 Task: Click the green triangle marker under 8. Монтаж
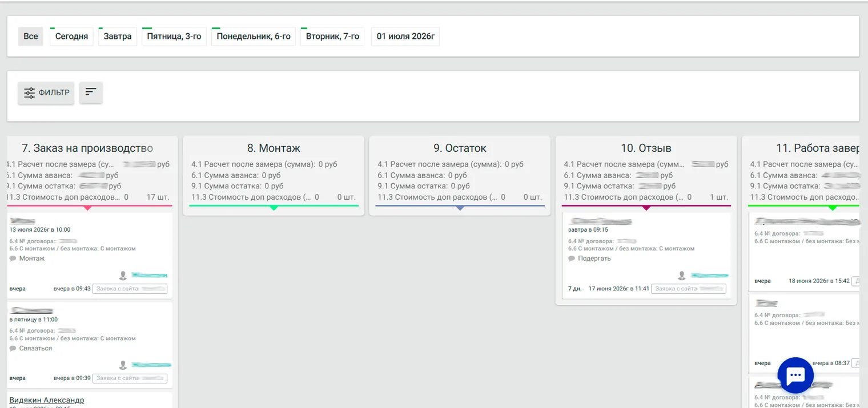pyautogui.click(x=274, y=208)
